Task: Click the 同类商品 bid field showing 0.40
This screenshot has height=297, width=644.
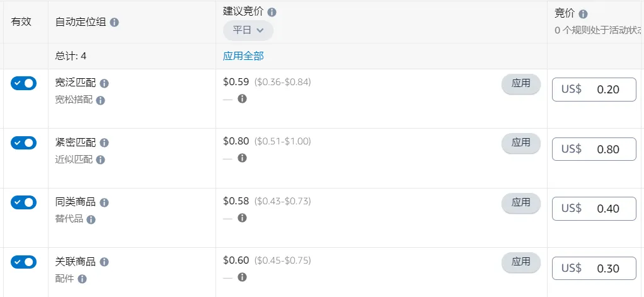Action: click(x=594, y=209)
